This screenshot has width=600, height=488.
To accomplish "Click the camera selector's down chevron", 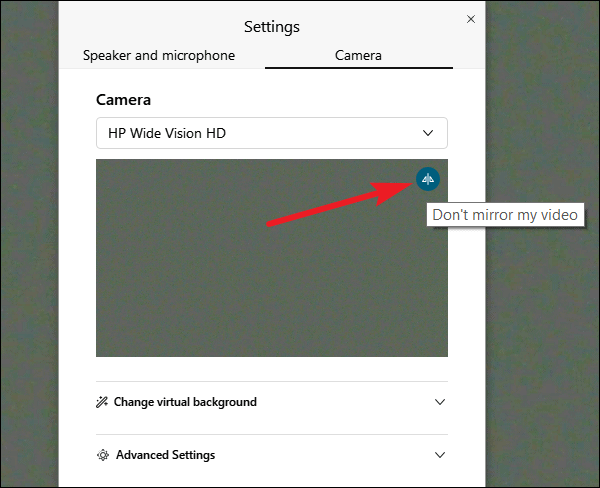I will [x=428, y=133].
